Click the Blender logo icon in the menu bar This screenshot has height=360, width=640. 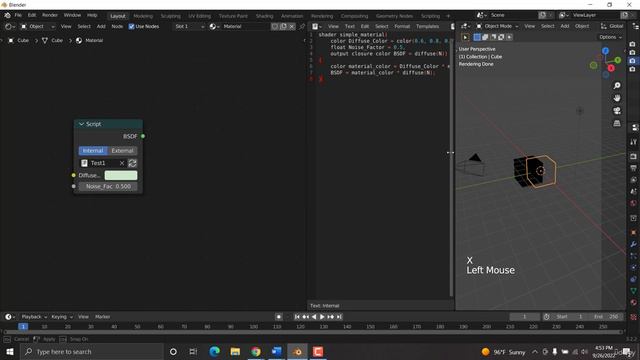coord(7,15)
